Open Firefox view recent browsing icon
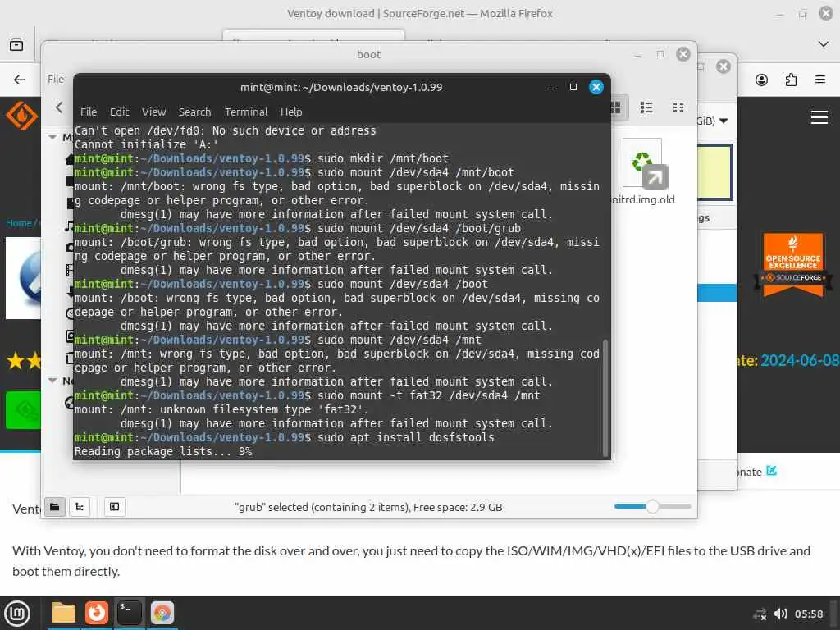The image size is (840, 630). [x=16, y=44]
